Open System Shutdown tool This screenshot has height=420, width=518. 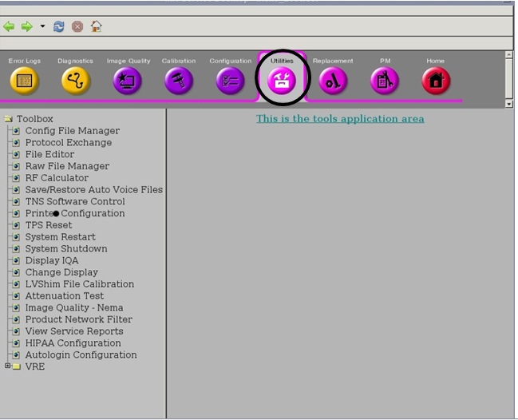coord(65,249)
